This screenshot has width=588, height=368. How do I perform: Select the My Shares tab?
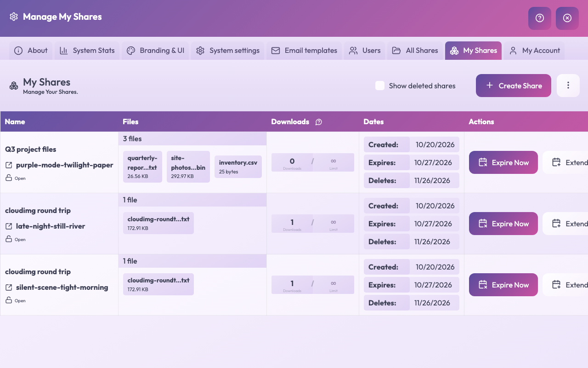click(473, 51)
